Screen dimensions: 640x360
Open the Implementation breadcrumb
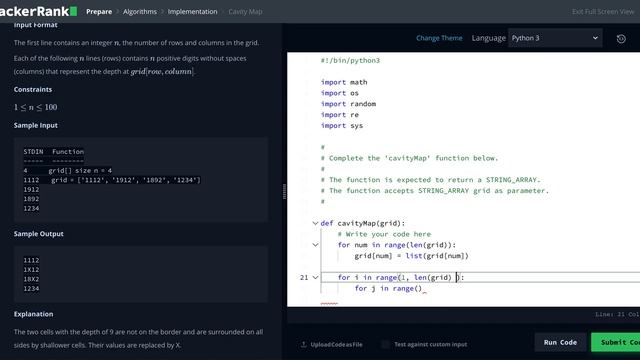coord(192,12)
